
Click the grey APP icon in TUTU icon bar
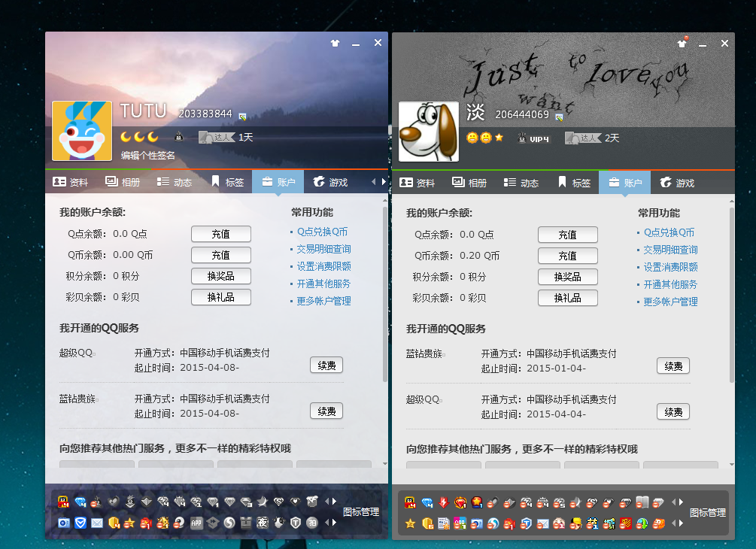coord(196,523)
